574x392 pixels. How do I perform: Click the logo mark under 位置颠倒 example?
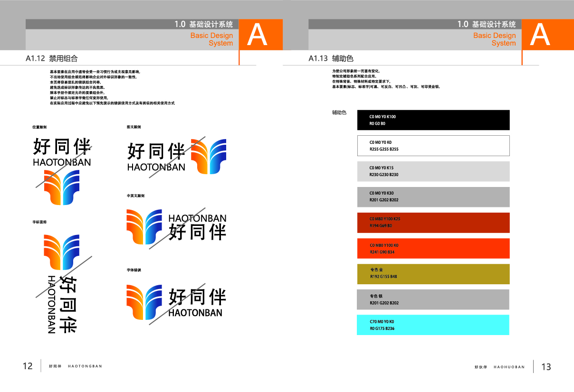click(61, 187)
